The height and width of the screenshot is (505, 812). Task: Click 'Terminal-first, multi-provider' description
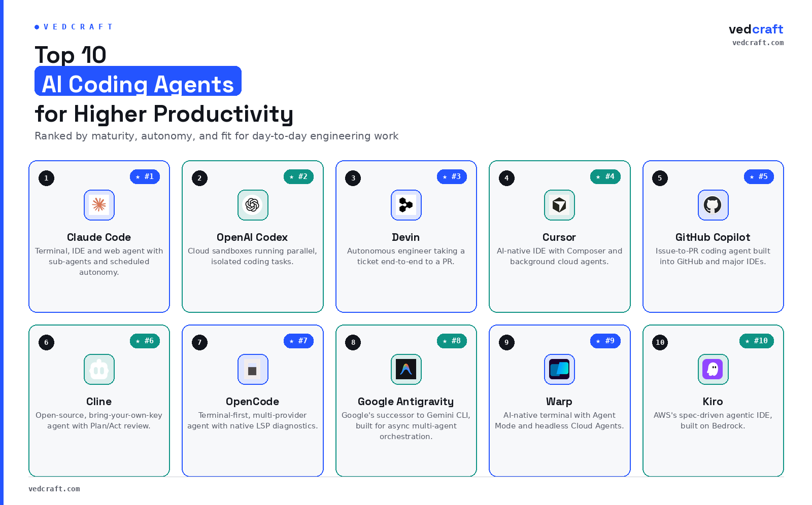252,420
